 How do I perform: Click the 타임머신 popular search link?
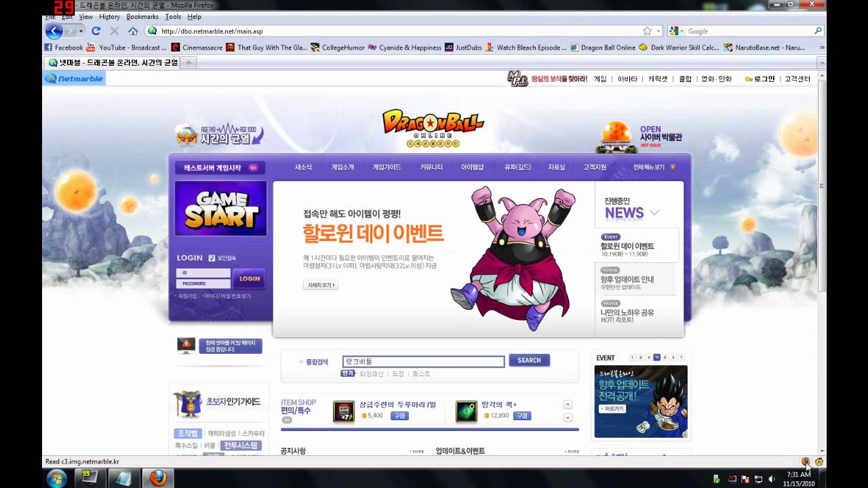(x=372, y=374)
